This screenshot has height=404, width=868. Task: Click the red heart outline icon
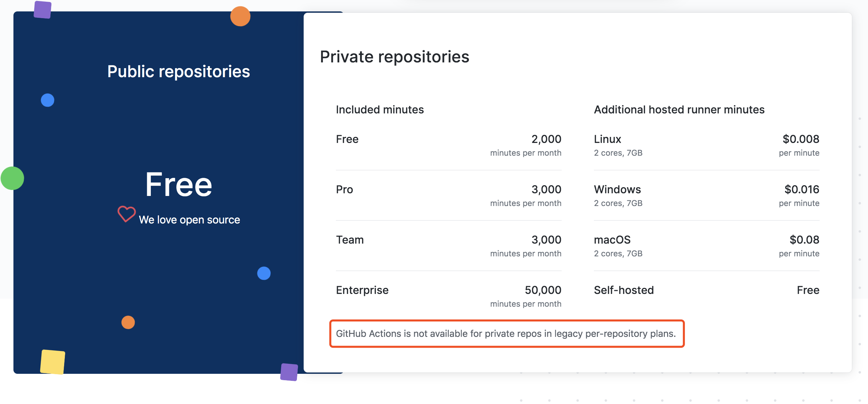[x=126, y=214]
